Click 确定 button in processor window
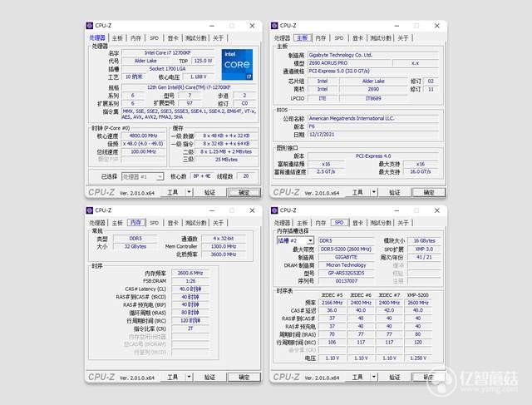Screen dimensions: 532x405 (244, 192)
